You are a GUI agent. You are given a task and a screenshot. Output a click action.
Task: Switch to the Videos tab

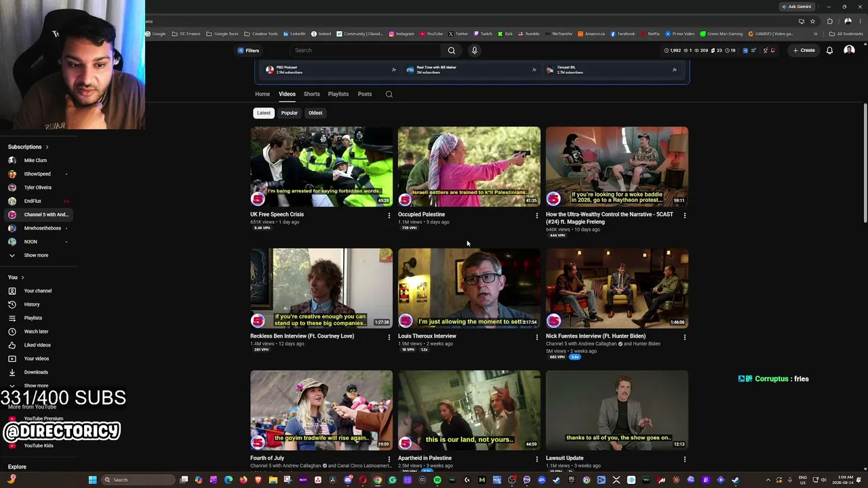coord(287,94)
